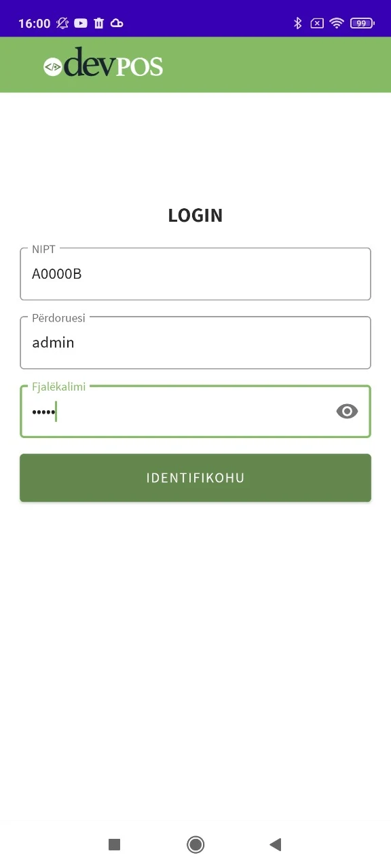This screenshot has width=391, height=868.
Task: Click the NIPT field containing A0000B
Action: click(x=195, y=274)
